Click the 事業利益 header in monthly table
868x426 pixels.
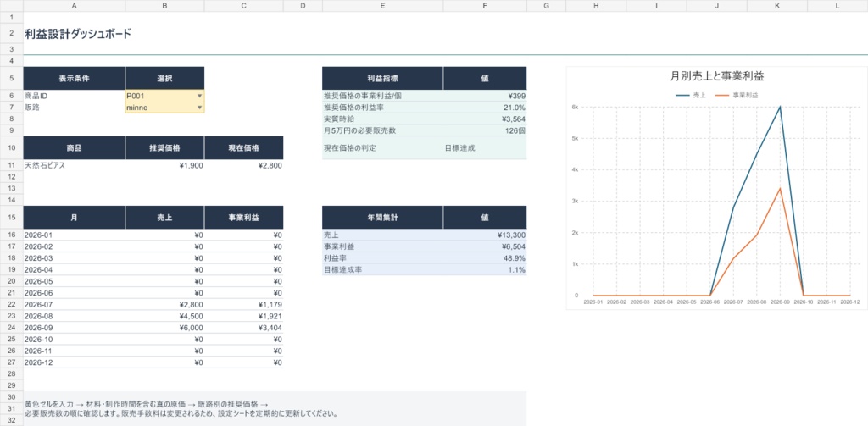pyautogui.click(x=243, y=218)
